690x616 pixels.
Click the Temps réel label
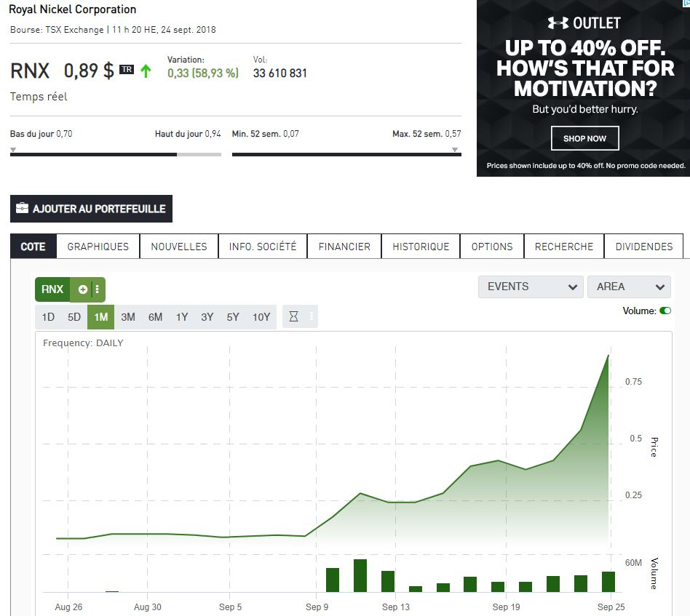point(39,96)
